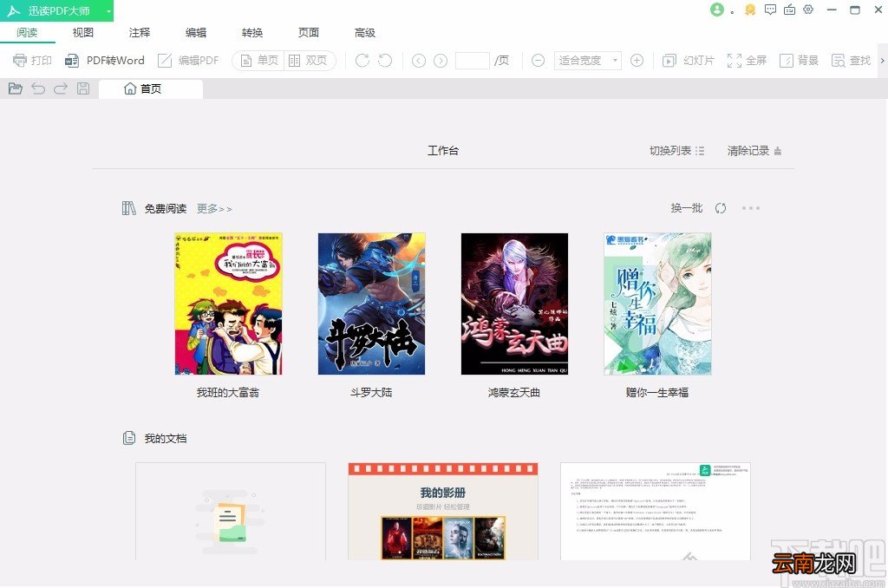Rotate page clockwise icon
This screenshot has width=888, height=588.
click(362, 60)
